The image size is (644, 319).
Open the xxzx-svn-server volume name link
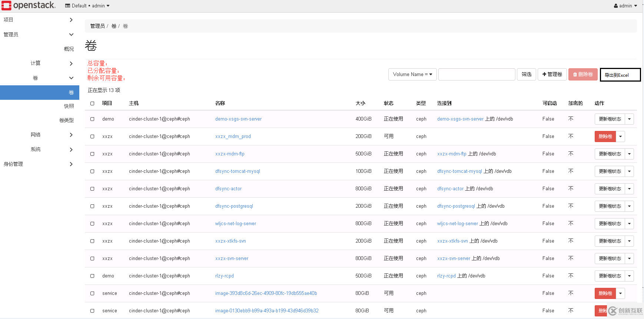232,259
